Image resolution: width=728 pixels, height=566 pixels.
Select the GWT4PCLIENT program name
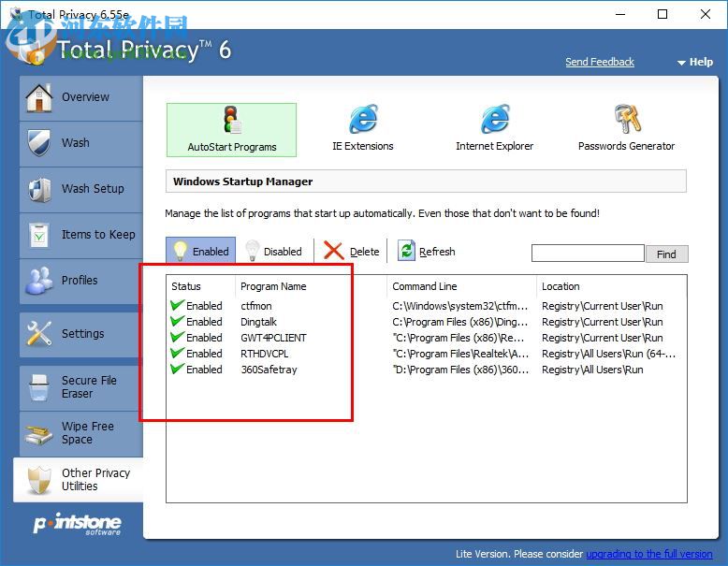click(x=273, y=338)
